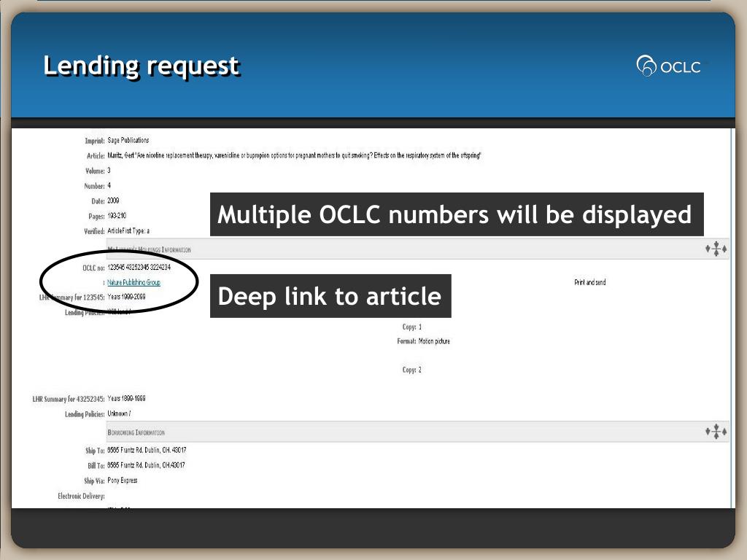Click the Electronic Delivery label

click(x=81, y=496)
